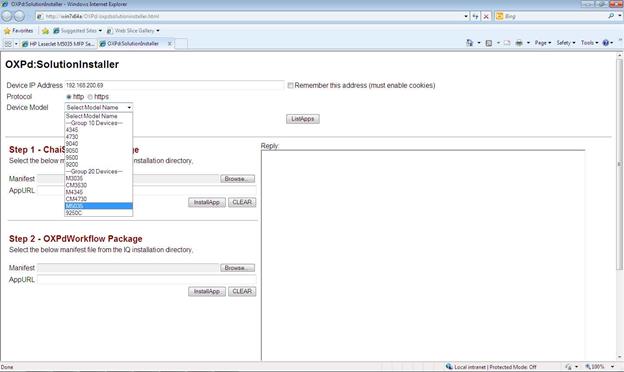
Task: Click the Print toolbar icon
Action: (x=519, y=43)
